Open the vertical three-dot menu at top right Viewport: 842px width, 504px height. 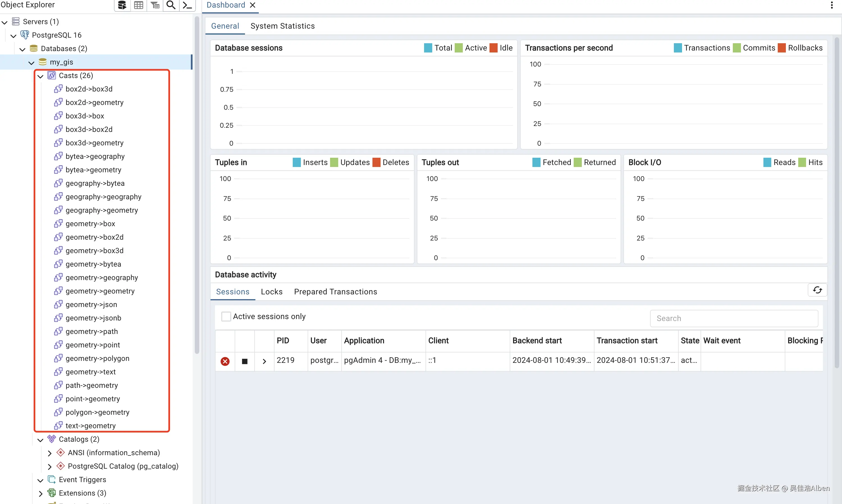click(831, 5)
